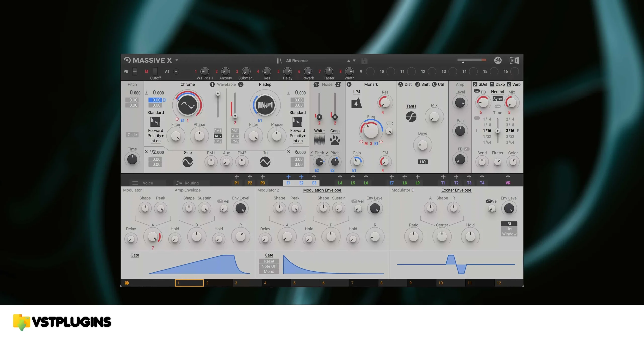
Task: Enable the Aux routing on oscillator 1
Action: pyautogui.click(x=218, y=136)
